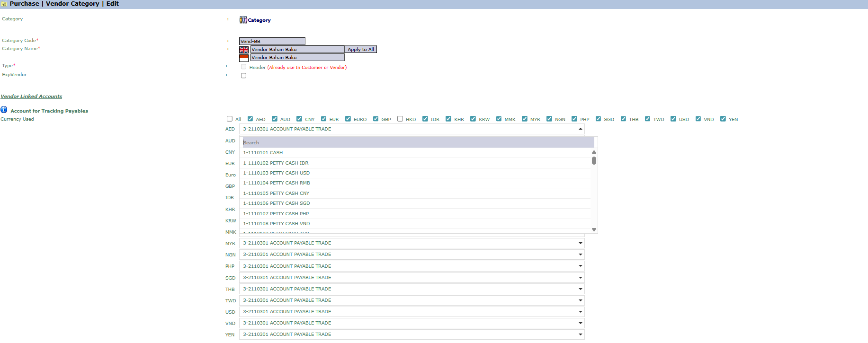Screen dimensions: 868x343
Task: Uncheck the YEN currency checkbox
Action: point(723,119)
